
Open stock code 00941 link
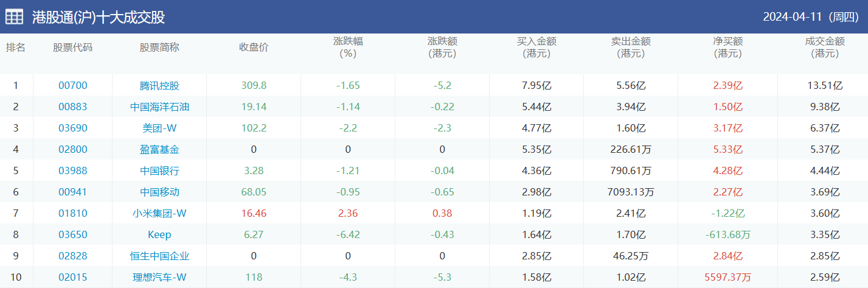(x=73, y=192)
